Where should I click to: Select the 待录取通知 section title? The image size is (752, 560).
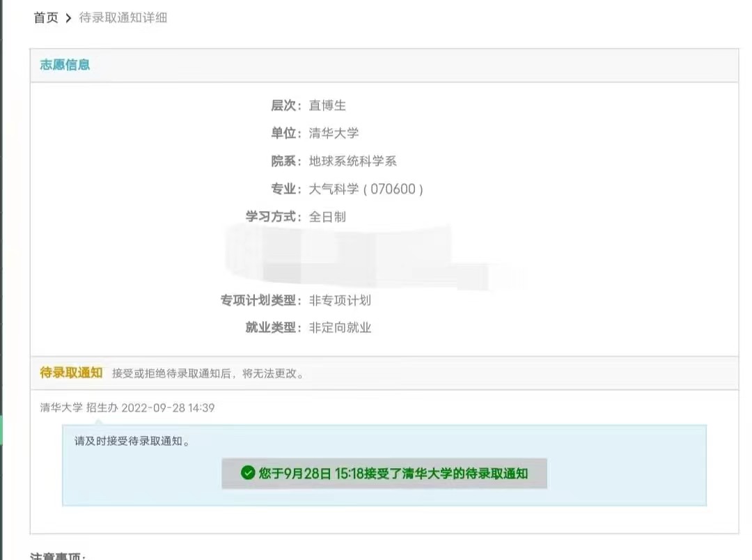[71, 373]
